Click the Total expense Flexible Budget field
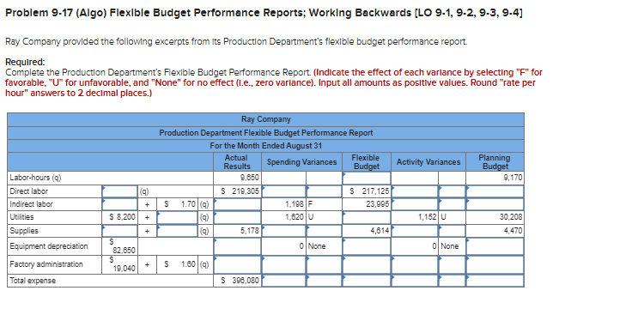This screenshot has height=333, width=644. click(x=367, y=281)
